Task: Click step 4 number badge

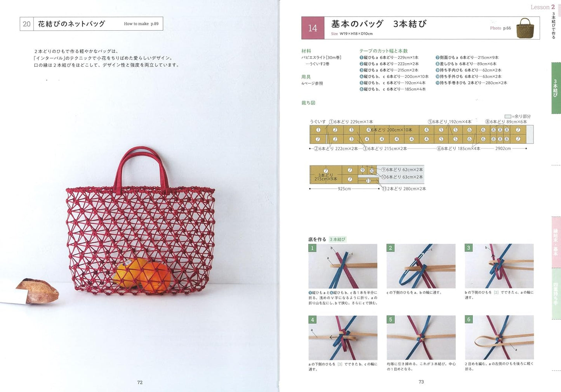Action: click(x=313, y=320)
